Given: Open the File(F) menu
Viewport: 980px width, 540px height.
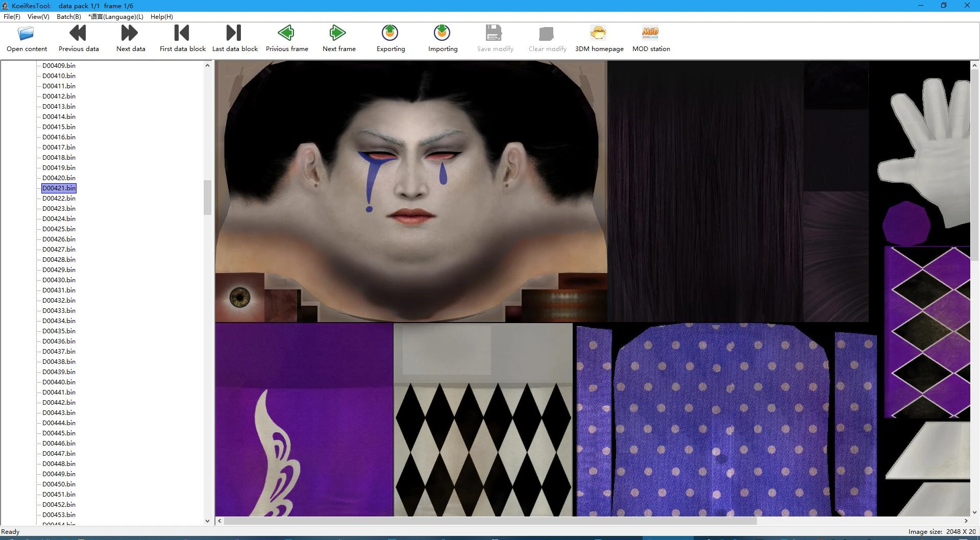Looking at the screenshot, I should [x=12, y=17].
